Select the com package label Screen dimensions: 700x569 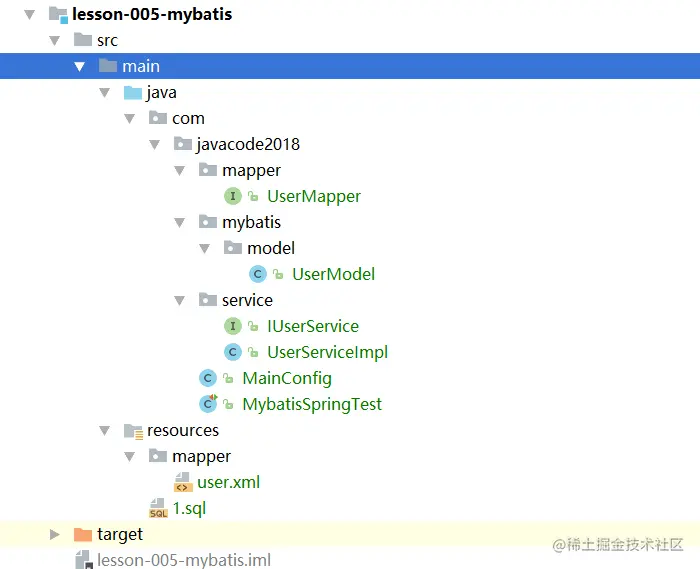[188, 119]
